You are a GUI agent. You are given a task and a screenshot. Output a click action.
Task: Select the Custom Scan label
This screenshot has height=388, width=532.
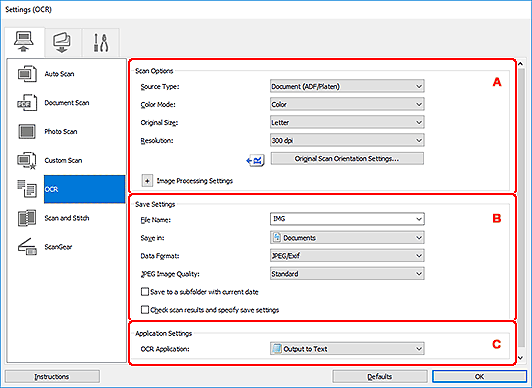[63, 160]
